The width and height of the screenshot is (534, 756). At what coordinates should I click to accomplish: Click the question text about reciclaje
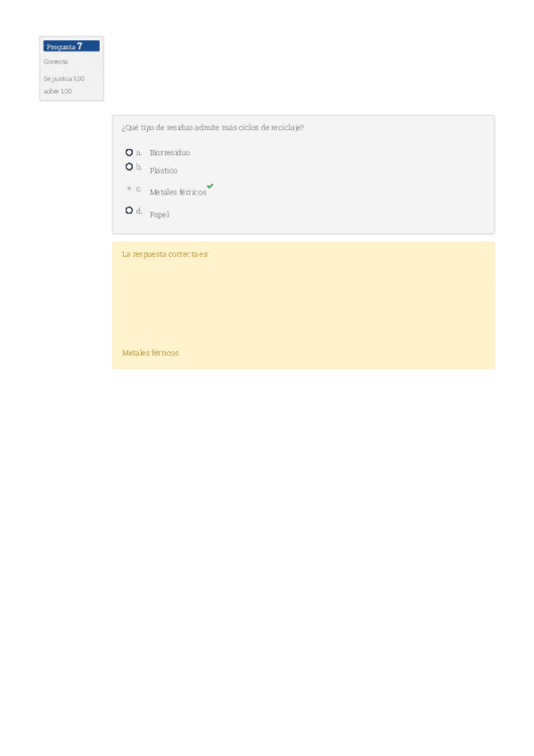[212, 127]
